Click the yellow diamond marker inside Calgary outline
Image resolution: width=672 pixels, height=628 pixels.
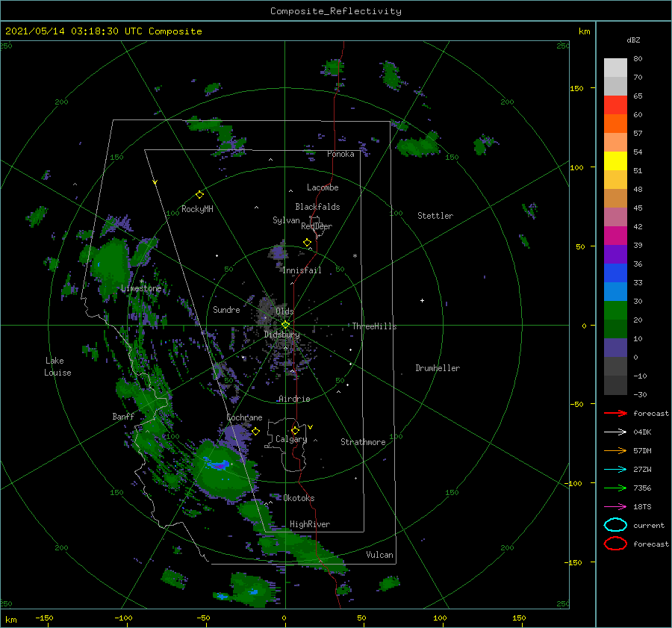(295, 430)
